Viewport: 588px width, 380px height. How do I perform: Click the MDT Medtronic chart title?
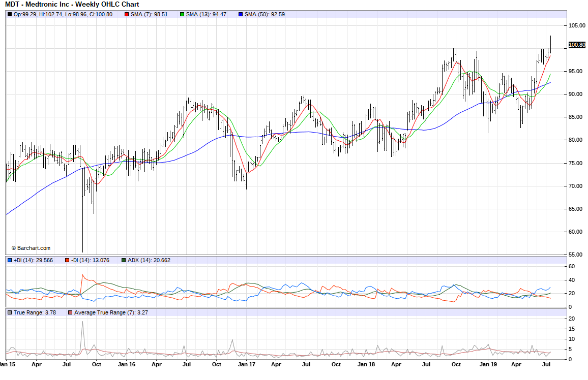click(72, 5)
